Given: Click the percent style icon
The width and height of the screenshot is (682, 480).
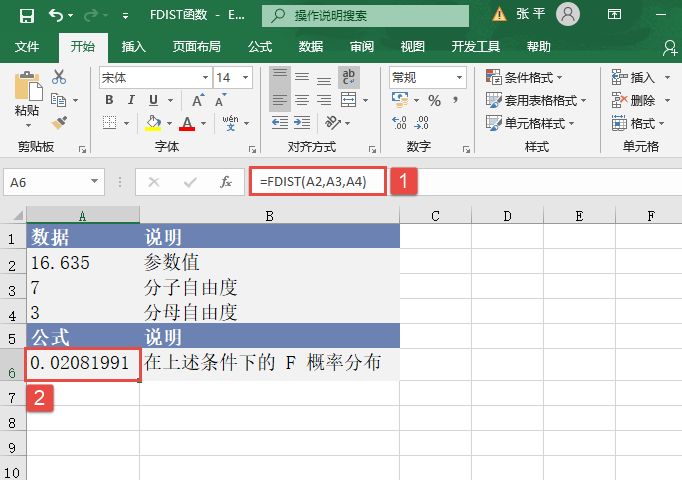Looking at the screenshot, I should [x=434, y=101].
